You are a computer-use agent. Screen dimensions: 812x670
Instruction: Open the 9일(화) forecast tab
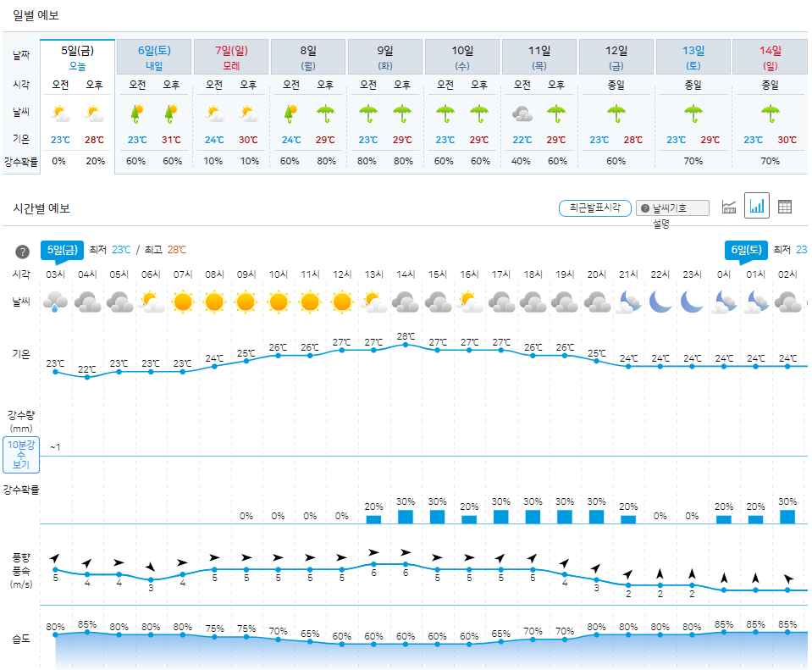(384, 58)
